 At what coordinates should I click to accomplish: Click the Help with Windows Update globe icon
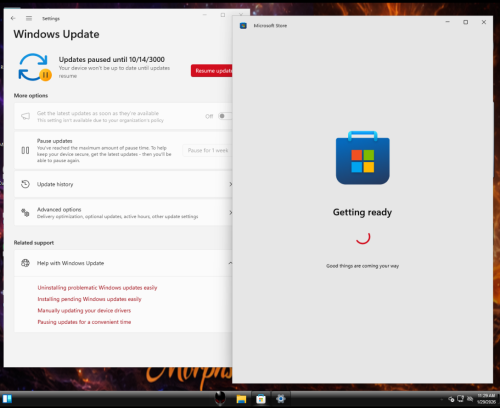tap(25, 263)
